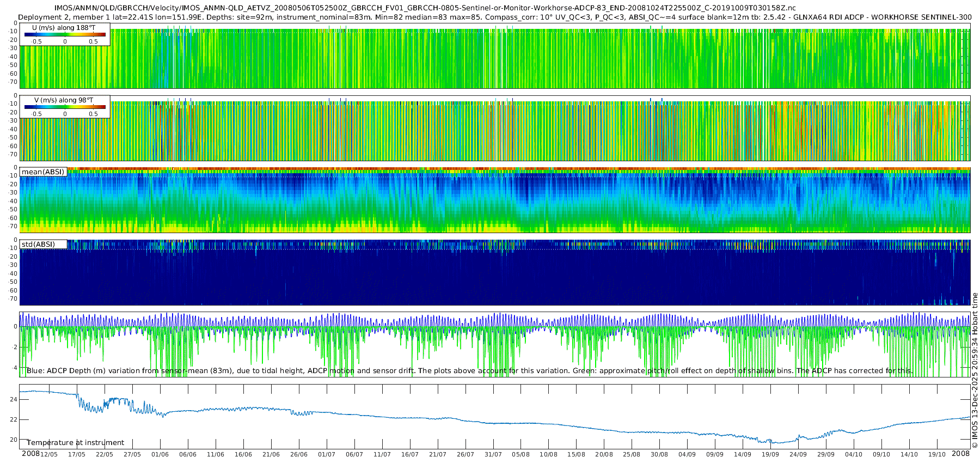Click the vertical IMOS copyright timestamp text
Viewport: 980px width, 463px height.
[x=975, y=370]
